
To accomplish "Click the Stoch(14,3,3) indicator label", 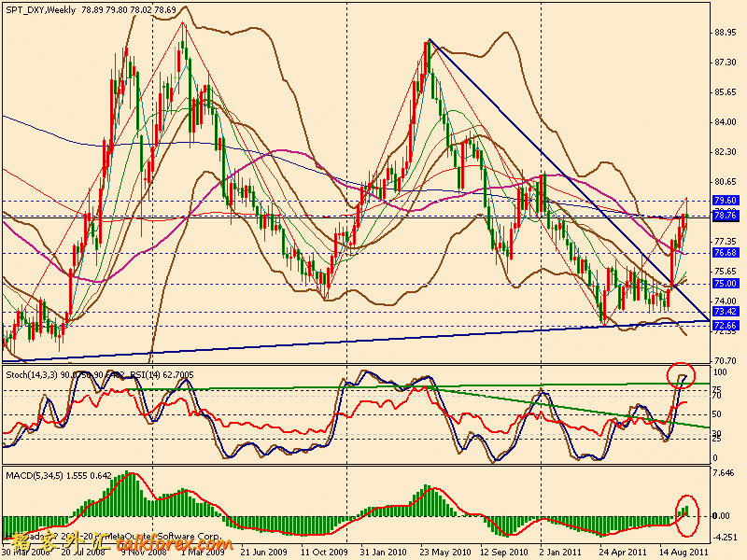I will [32, 375].
